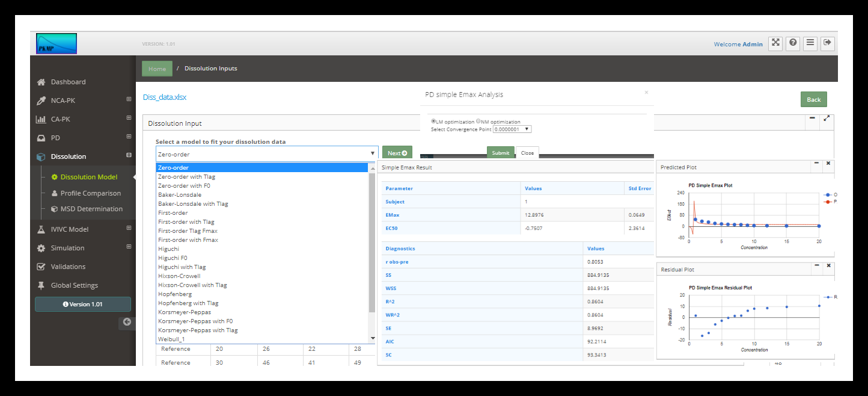Expand the NCA-PK sidebar menu
The width and height of the screenshot is (868, 396).
(x=128, y=100)
